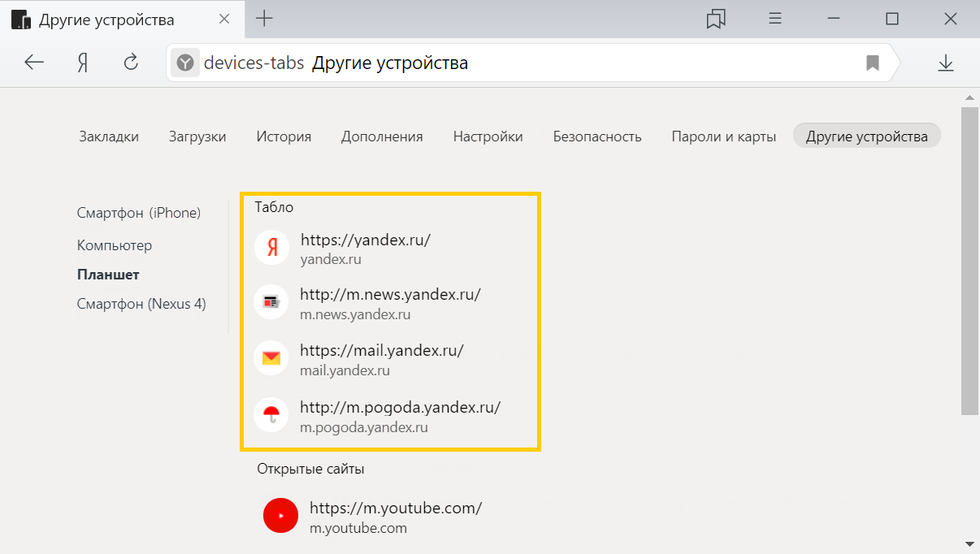
Task: Click the gray m.news.yandex.ru domain caption
Action: pyautogui.click(x=355, y=314)
